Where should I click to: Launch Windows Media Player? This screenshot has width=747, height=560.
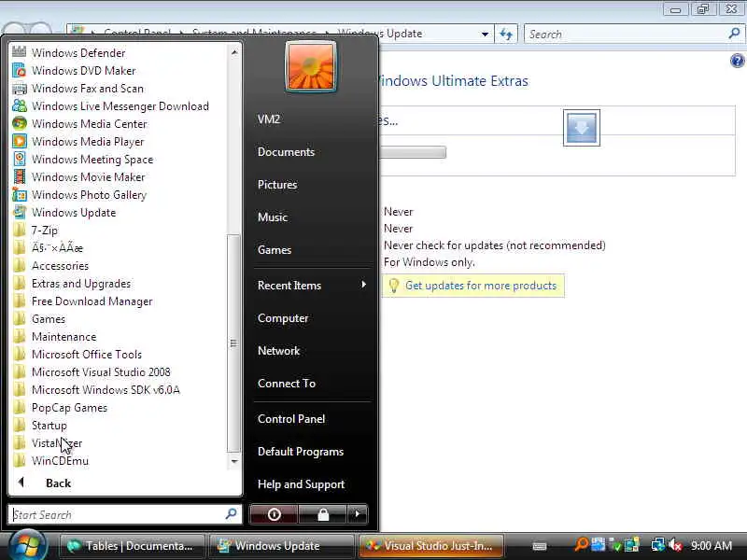(x=78, y=142)
